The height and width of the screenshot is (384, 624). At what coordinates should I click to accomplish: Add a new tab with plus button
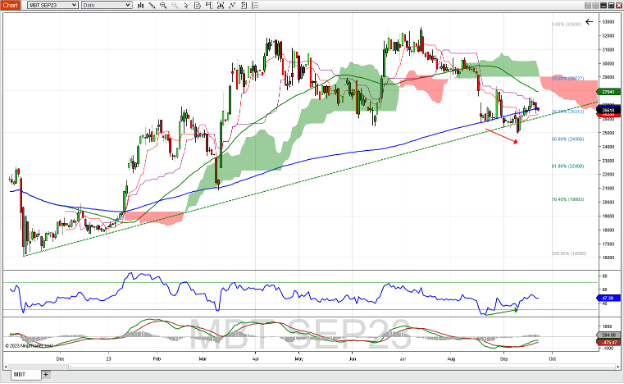(x=46, y=374)
